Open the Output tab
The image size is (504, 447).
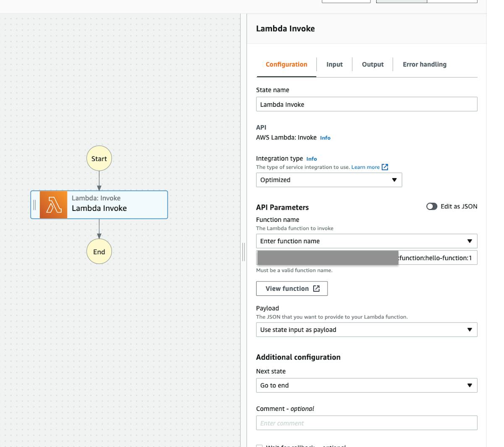372,64
